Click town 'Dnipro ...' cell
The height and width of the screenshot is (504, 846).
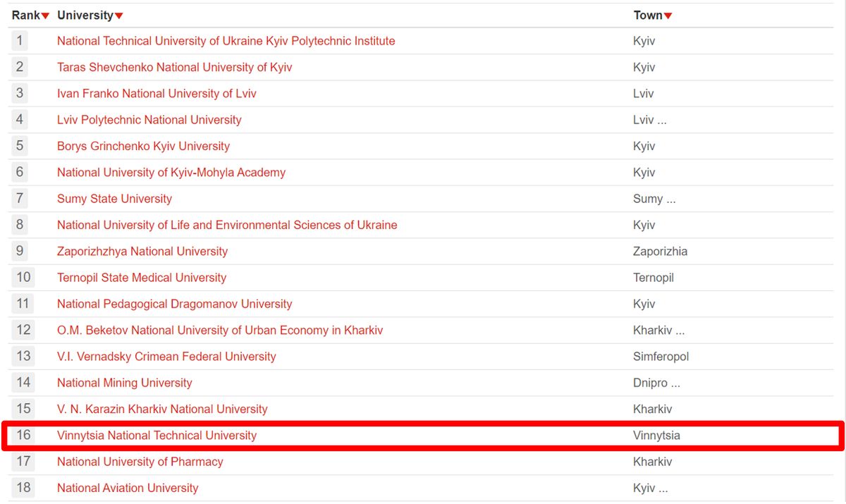tap(656, 383)
